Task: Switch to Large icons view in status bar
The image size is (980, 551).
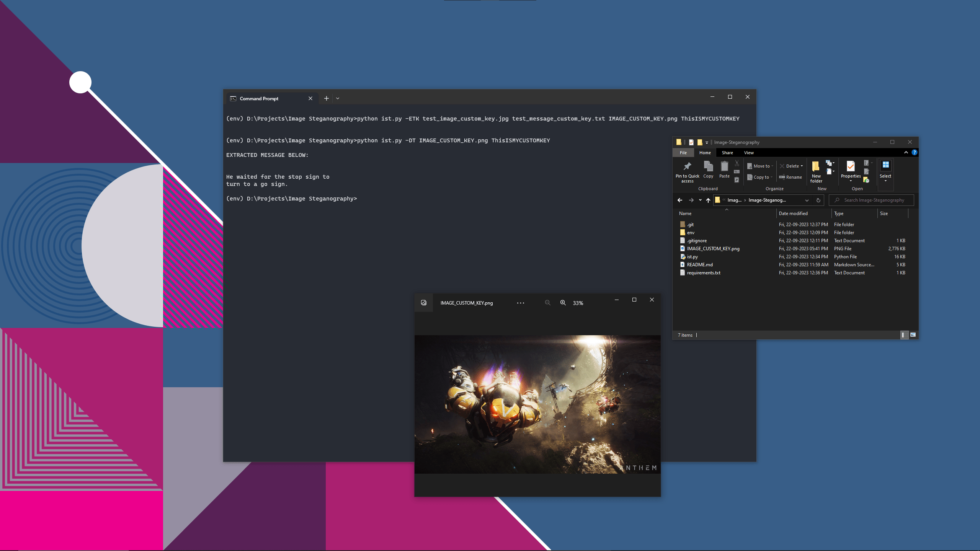Action: tap(913, 335)
